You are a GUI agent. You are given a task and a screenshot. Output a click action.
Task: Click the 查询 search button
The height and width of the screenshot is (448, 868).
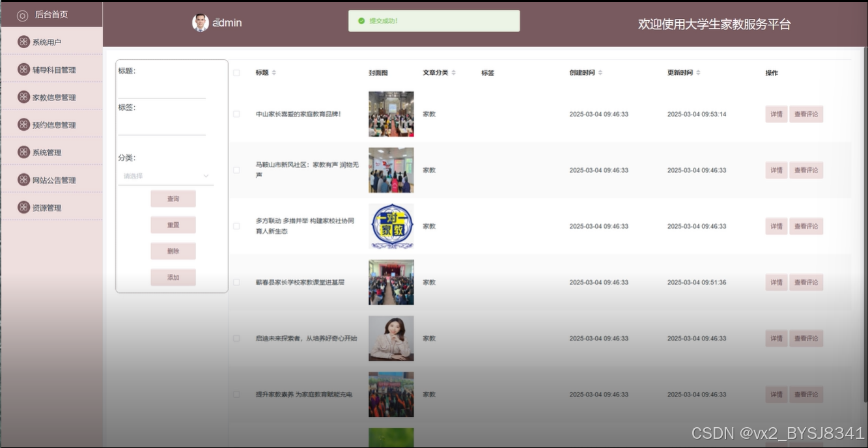[x=173, y=199]
